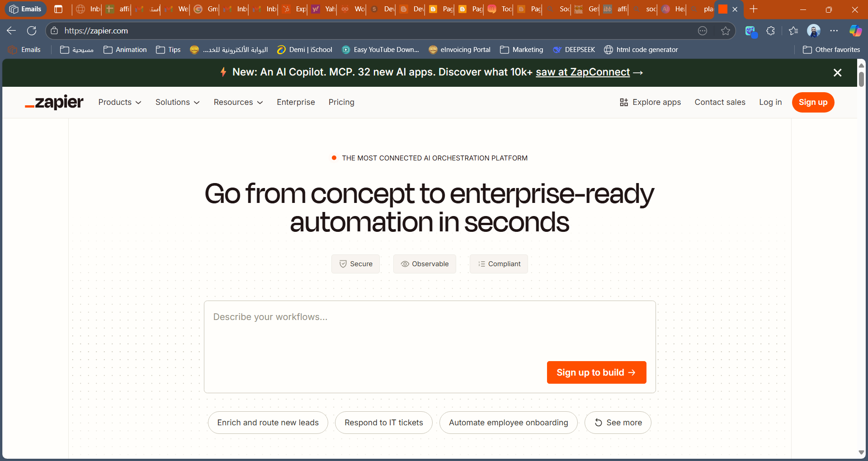Click the Observable eye badge
868x461 pixels.
tap(425, 264)
